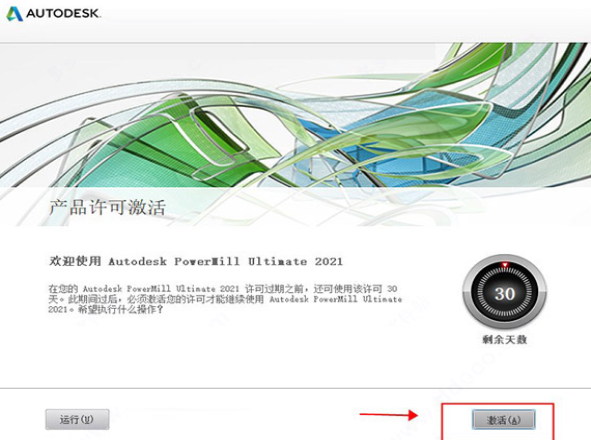Click the AUTODESK wordmark text
Image resolution: width=591 pixels, height=440 pixels.
click(63, 14)
